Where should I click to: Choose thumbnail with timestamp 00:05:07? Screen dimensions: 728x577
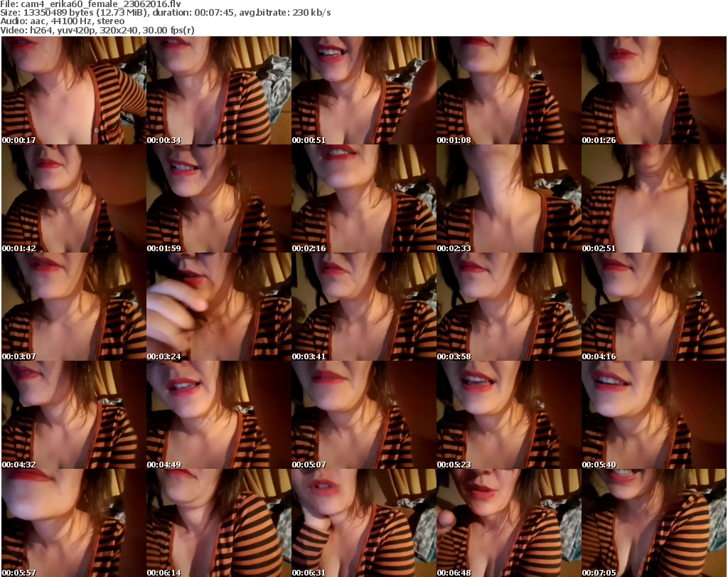(364, 415)
